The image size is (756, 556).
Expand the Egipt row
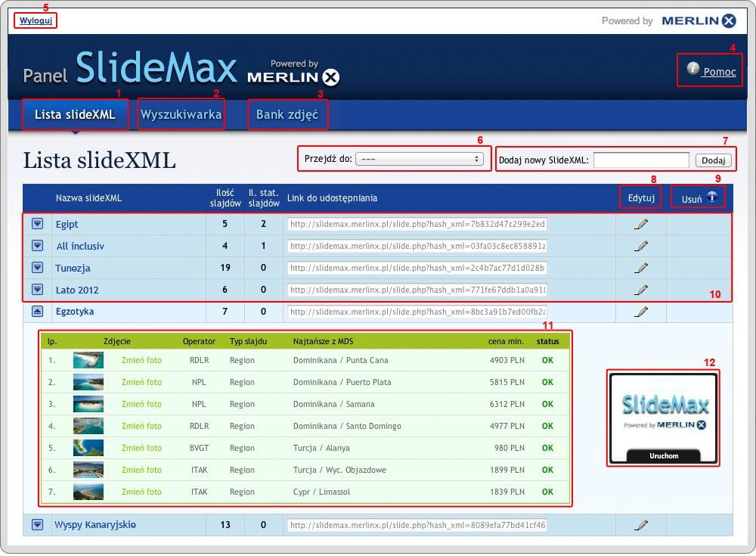pyautogui.click(x=38, y=224)
